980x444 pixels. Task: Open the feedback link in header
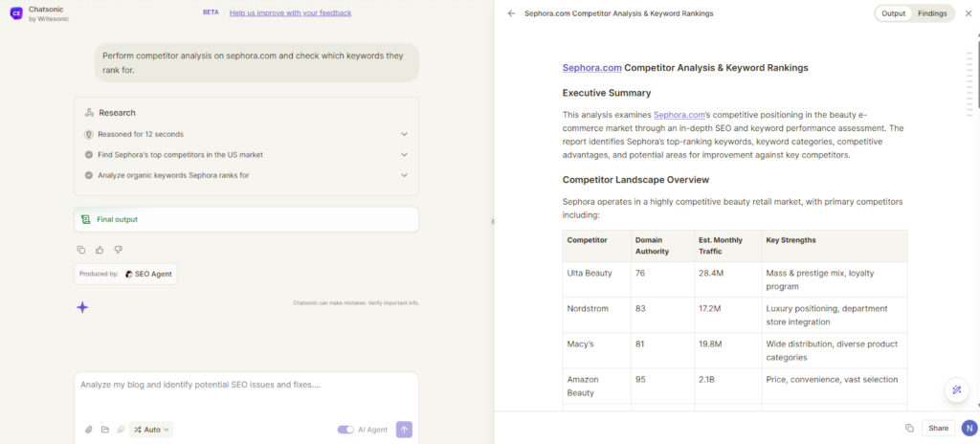pyautogui.click(x=290, y=12)
